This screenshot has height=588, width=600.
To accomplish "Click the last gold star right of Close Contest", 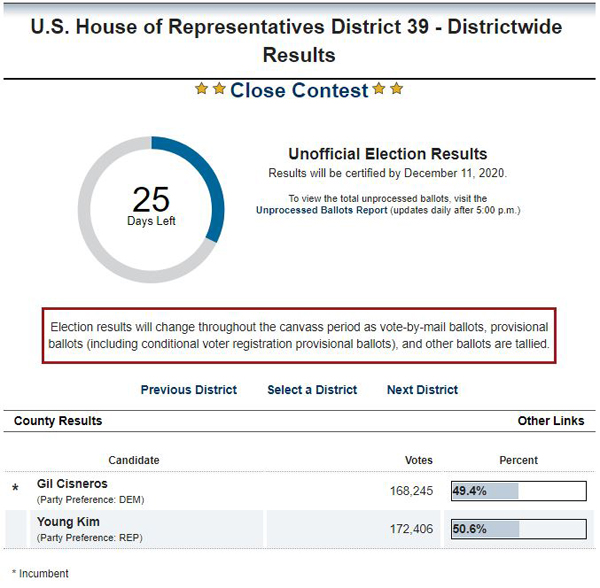I will (x=397, y=89).
